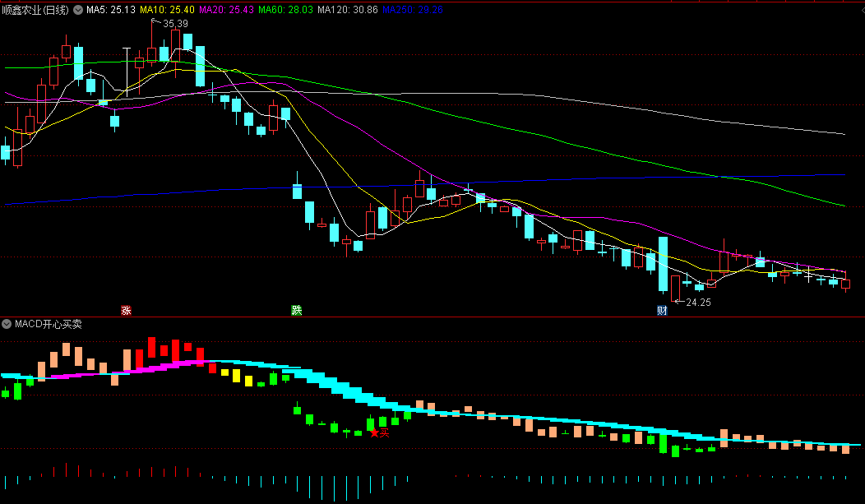Select the MA10: 25.40 label
This screenshot has width=865, height=504.
(x=167, y=10)
